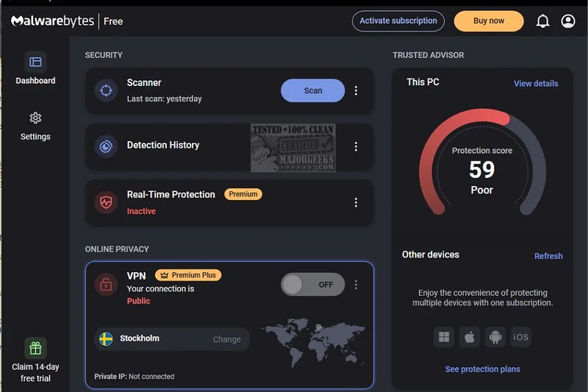
Task: Click Last scan: yesterday text
Action: coord(164,99)
